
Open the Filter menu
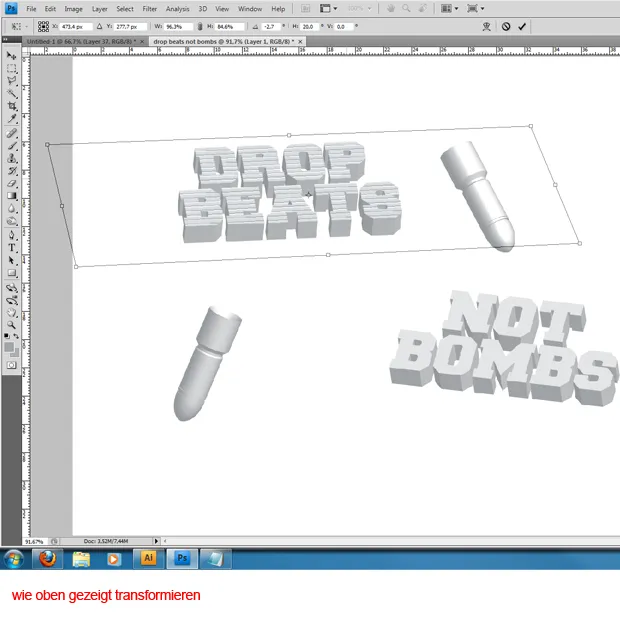point(149,9)
